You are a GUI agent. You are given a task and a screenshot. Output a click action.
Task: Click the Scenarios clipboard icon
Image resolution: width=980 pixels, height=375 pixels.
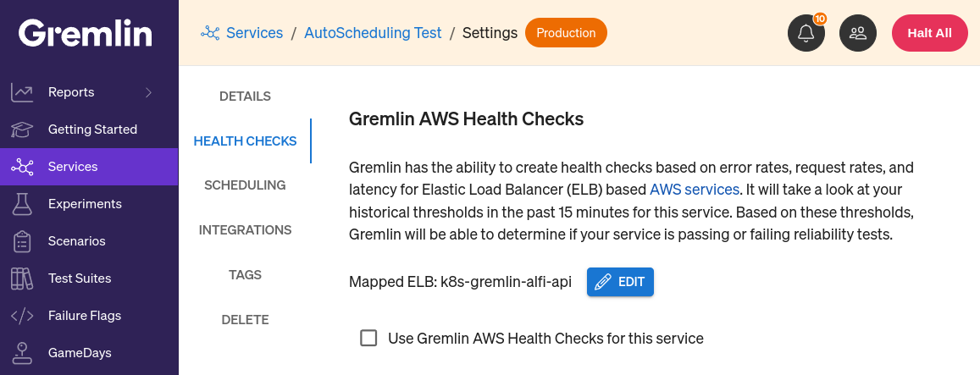tap(22, 241)
